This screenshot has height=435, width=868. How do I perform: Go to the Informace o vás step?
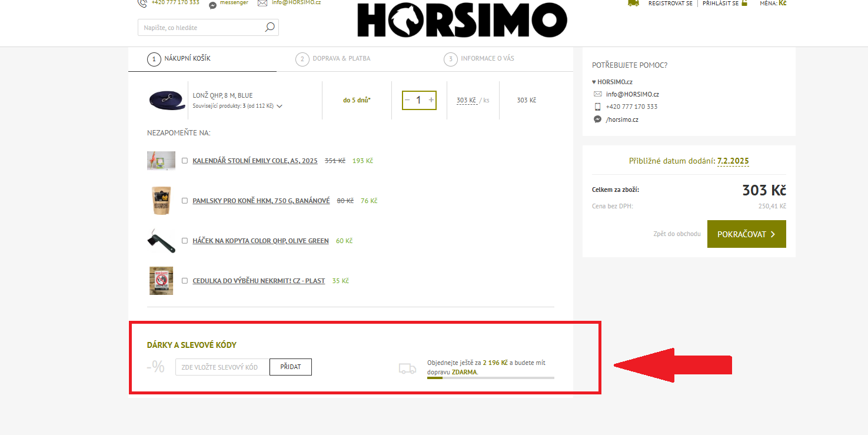[x=480, y=59]
